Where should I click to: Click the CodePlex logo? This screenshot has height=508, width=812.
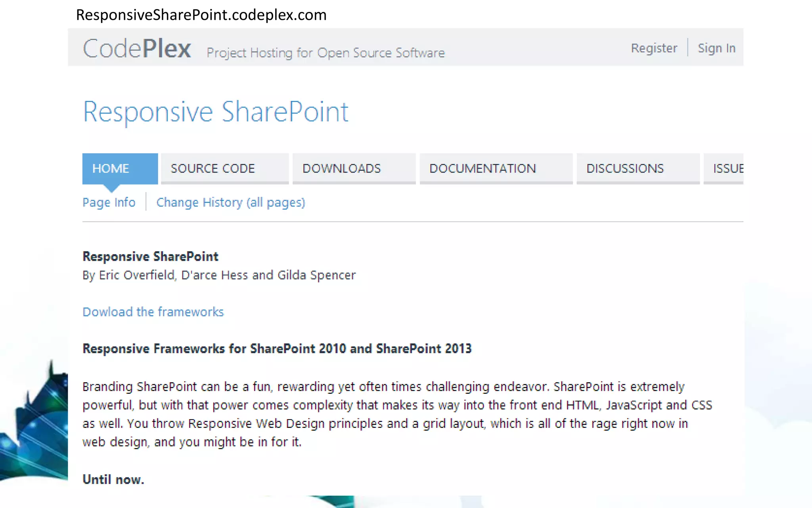tap(137, 49)
